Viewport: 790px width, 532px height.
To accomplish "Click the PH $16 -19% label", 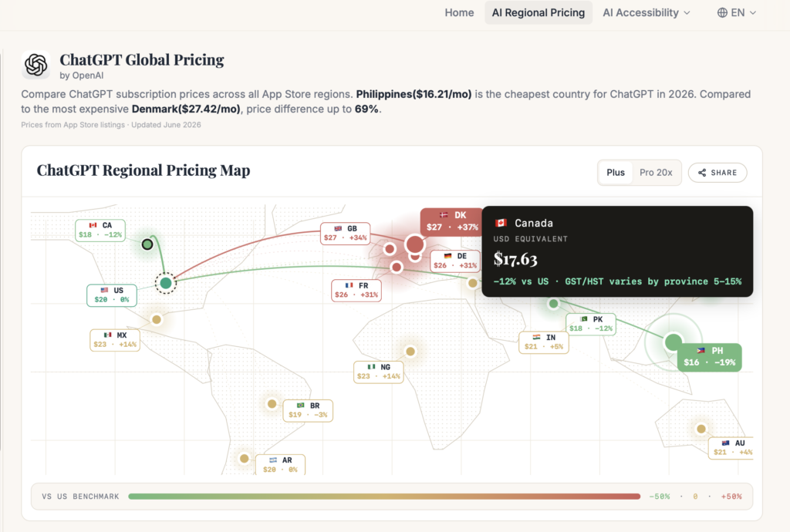I will point(710,357).
